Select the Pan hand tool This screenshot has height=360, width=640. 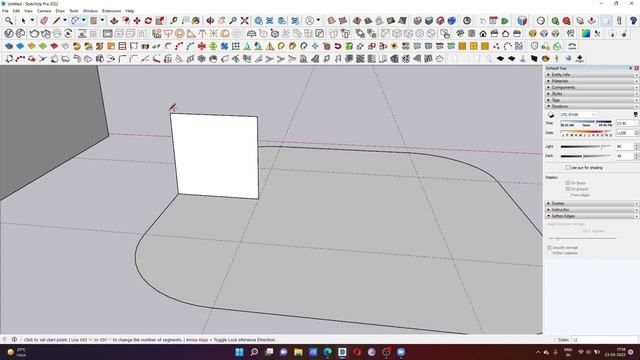(222, 20)
